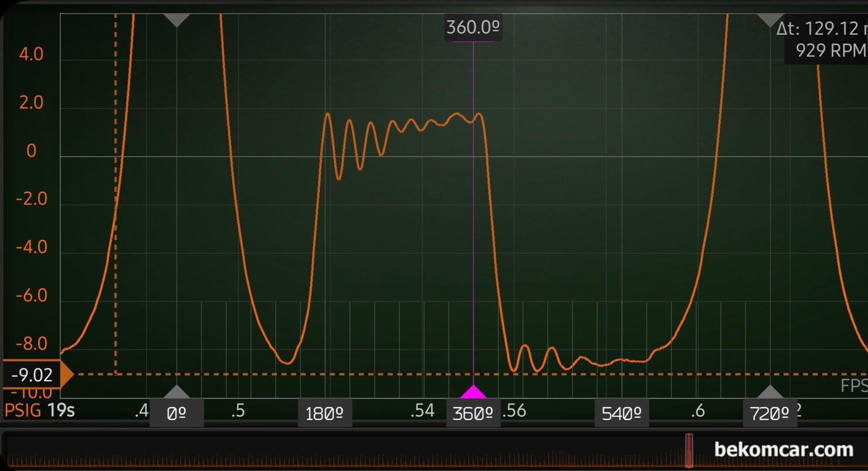Open the bekomcar.com watermark link
Viewport: 868px width, 471px height.
pos(784,450)
